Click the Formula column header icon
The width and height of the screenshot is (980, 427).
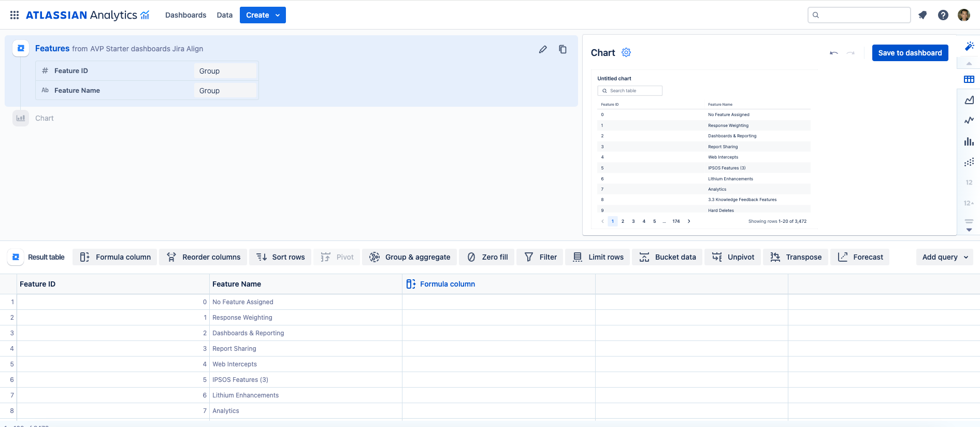411,284
